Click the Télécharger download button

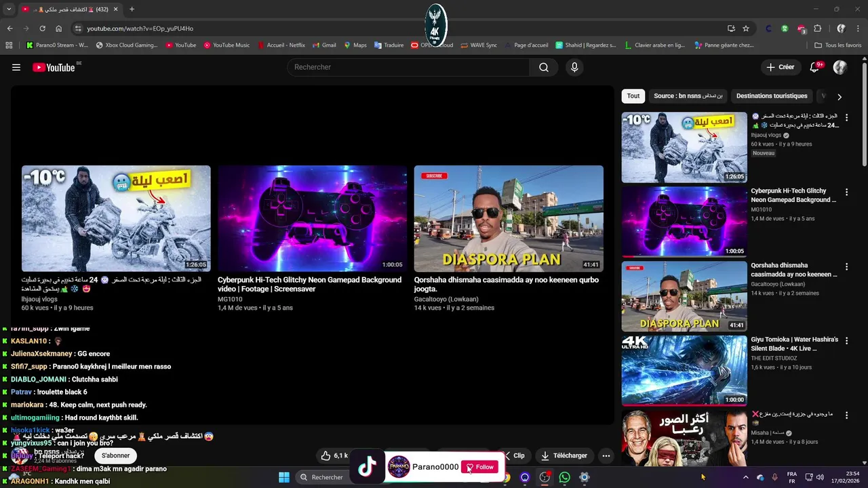[x=564, y=455]
